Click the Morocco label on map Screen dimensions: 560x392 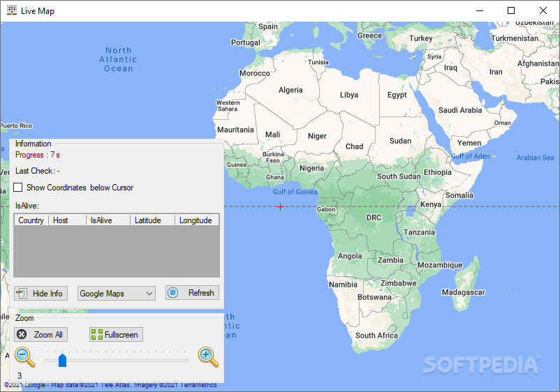tap(255, 73)
